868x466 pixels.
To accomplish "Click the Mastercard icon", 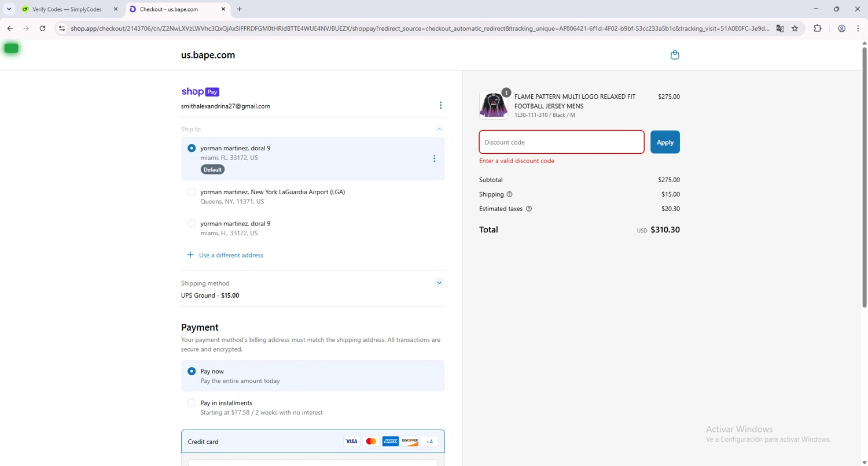I will click(x=371, y=441).
